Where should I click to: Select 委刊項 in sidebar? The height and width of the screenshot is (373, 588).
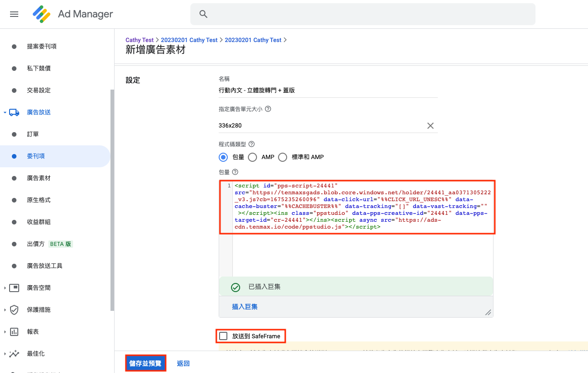[55, 156]
